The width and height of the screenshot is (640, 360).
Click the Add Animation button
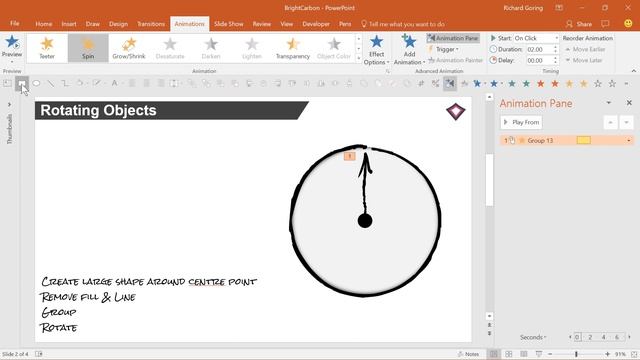[x=409, y=50]
